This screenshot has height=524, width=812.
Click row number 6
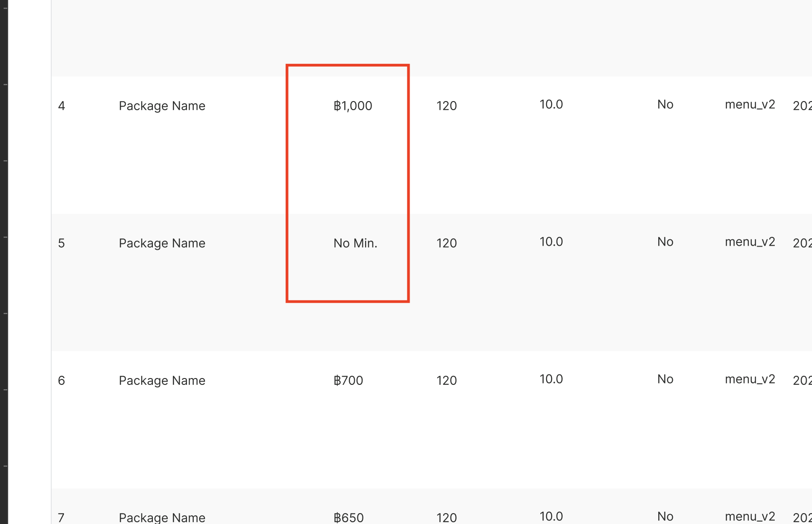[x=62, y=380]
